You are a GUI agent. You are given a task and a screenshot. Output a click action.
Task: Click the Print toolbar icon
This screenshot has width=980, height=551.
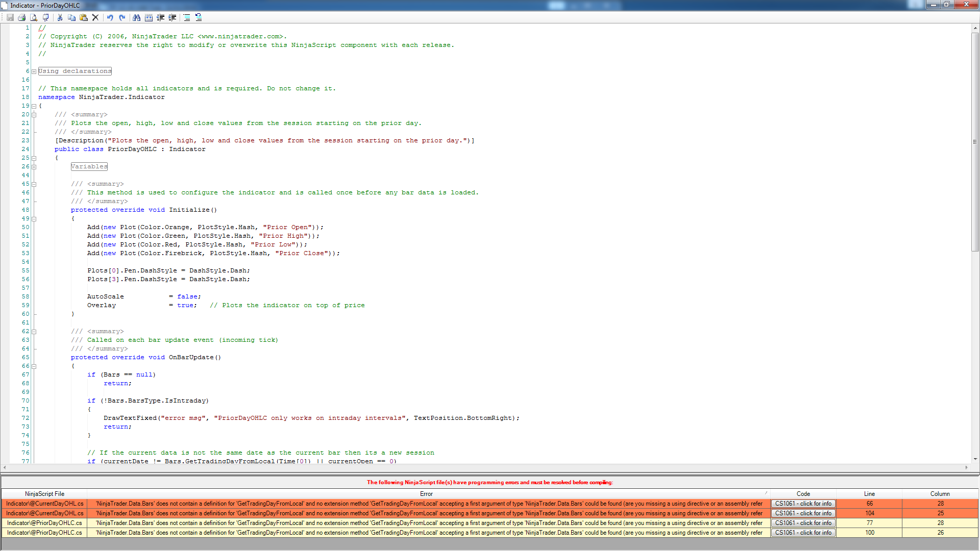coord(21,17)
